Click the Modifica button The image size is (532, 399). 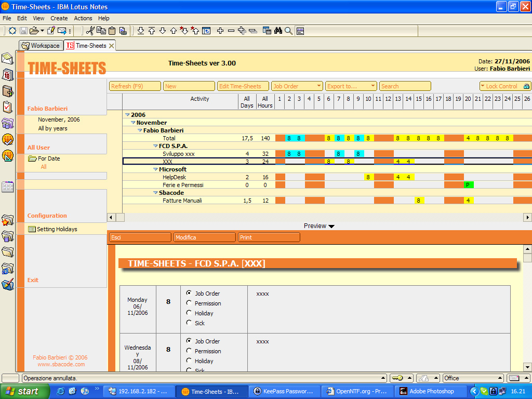point(205,237)
